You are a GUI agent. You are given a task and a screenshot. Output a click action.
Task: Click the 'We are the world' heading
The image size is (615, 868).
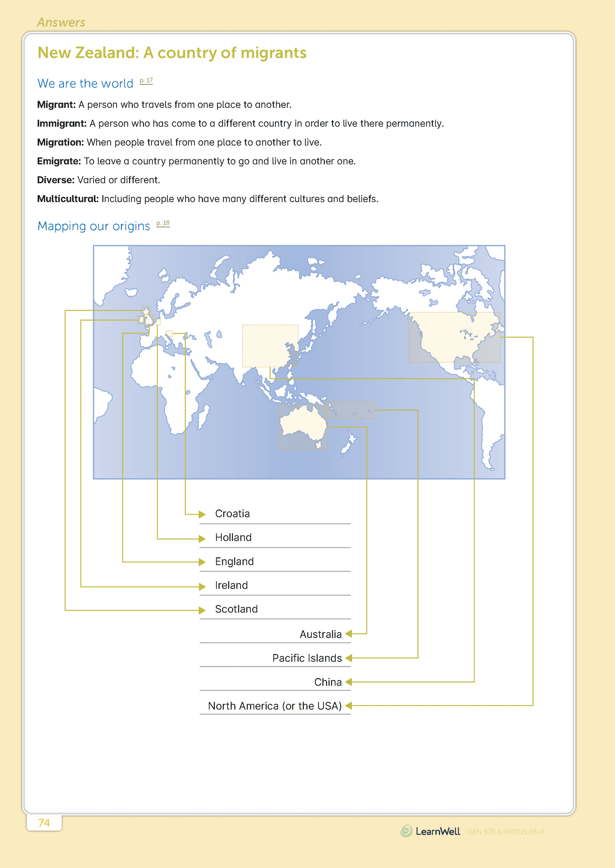point(85,83)
